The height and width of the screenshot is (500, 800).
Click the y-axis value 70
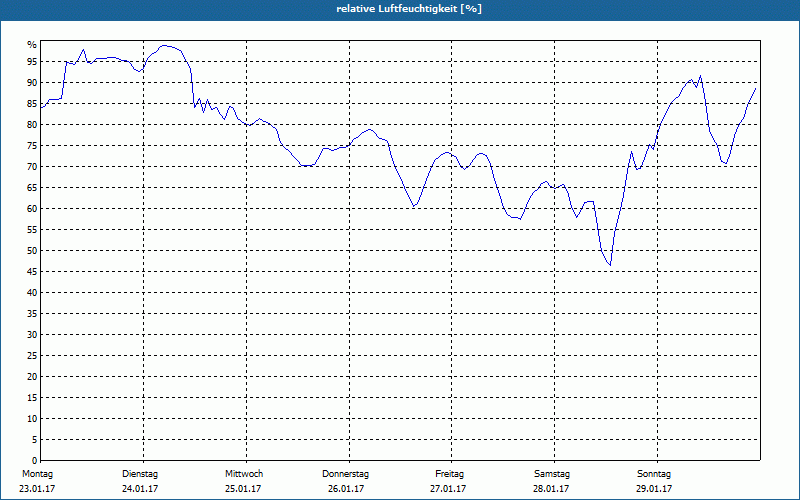32,167
